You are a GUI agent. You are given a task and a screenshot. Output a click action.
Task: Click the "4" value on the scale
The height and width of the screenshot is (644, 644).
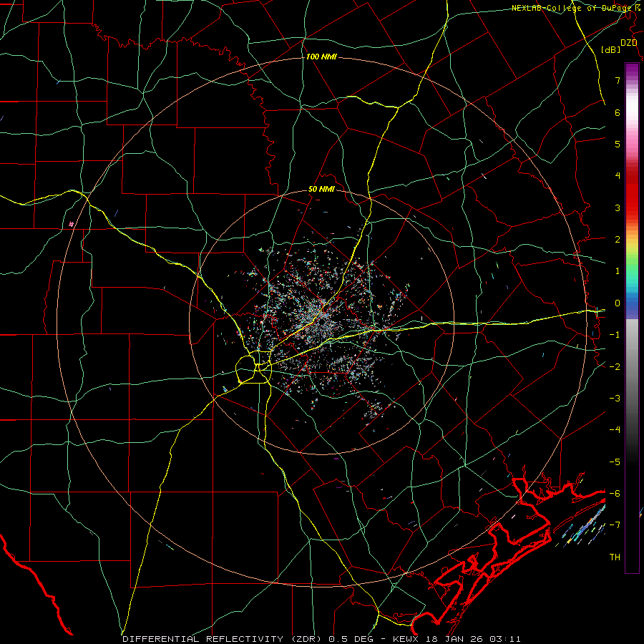pos(618,176)
